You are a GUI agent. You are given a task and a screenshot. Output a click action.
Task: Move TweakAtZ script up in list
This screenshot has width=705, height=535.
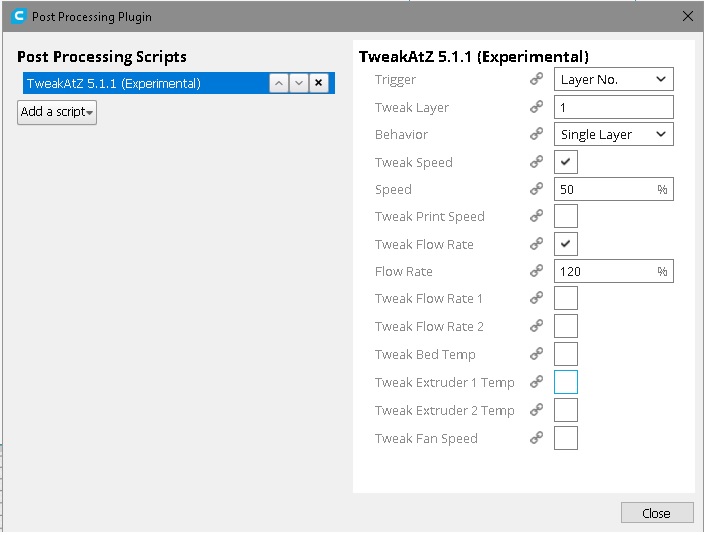click(x=279, y=83)
